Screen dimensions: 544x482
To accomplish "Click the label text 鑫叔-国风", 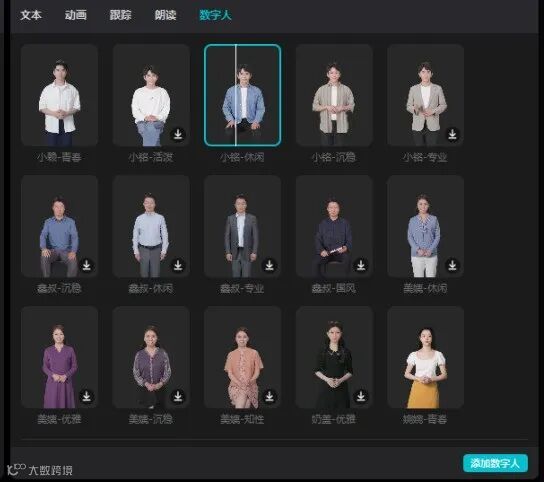I will pyautogui.click(x=334, y=288).
